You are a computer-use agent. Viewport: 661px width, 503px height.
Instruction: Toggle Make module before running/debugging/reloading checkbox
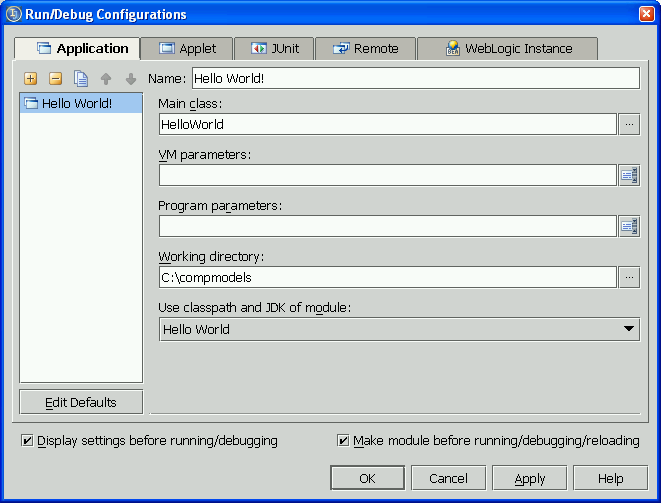(x=343, y=441)
